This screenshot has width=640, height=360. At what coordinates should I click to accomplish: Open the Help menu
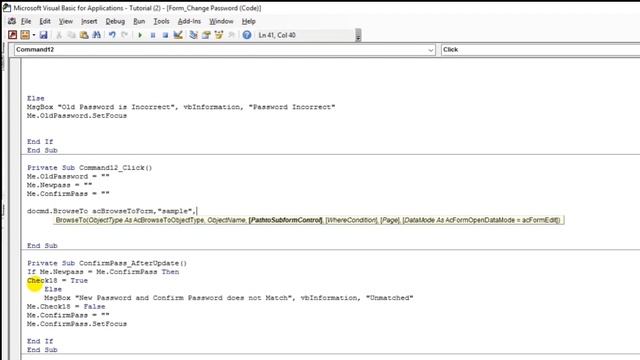pyautogui.click(x=248, y=21)
